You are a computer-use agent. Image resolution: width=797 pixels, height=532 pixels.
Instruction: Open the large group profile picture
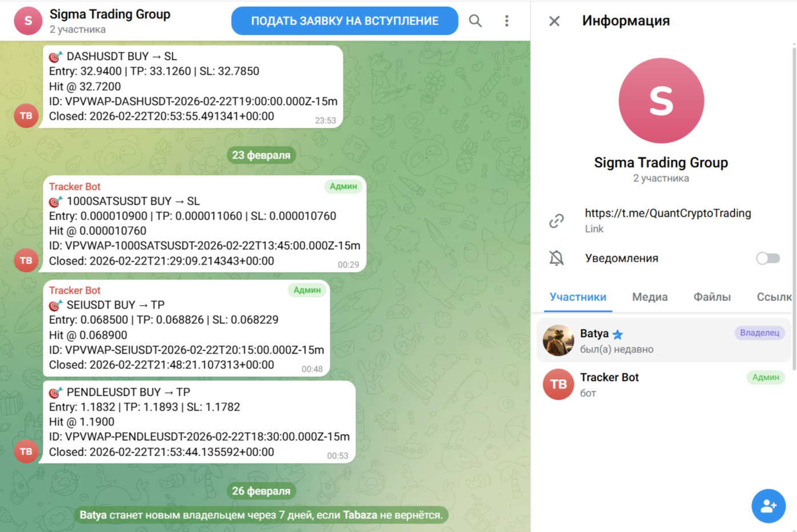(661, 100)
